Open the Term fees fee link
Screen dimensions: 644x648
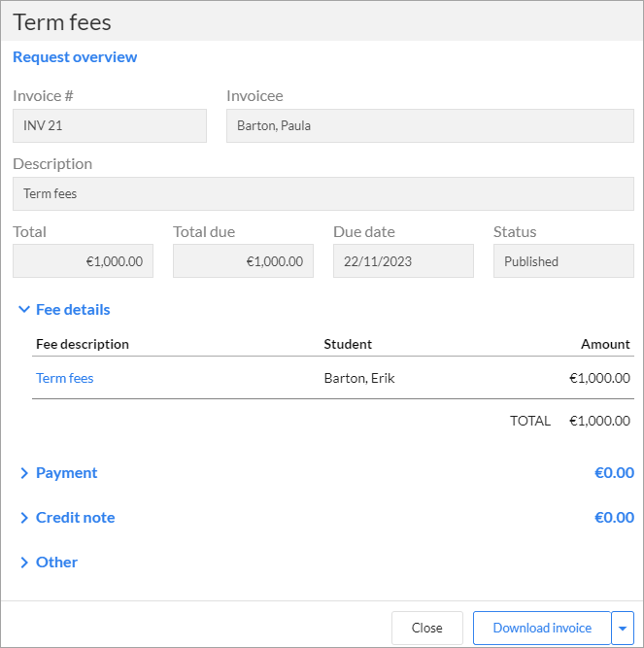65,378
